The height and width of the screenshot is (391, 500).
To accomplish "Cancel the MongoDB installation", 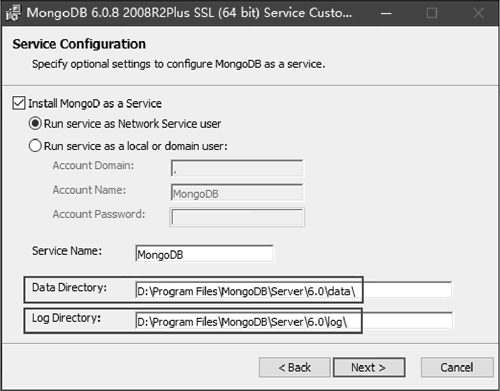I will [x=457, y=368].
